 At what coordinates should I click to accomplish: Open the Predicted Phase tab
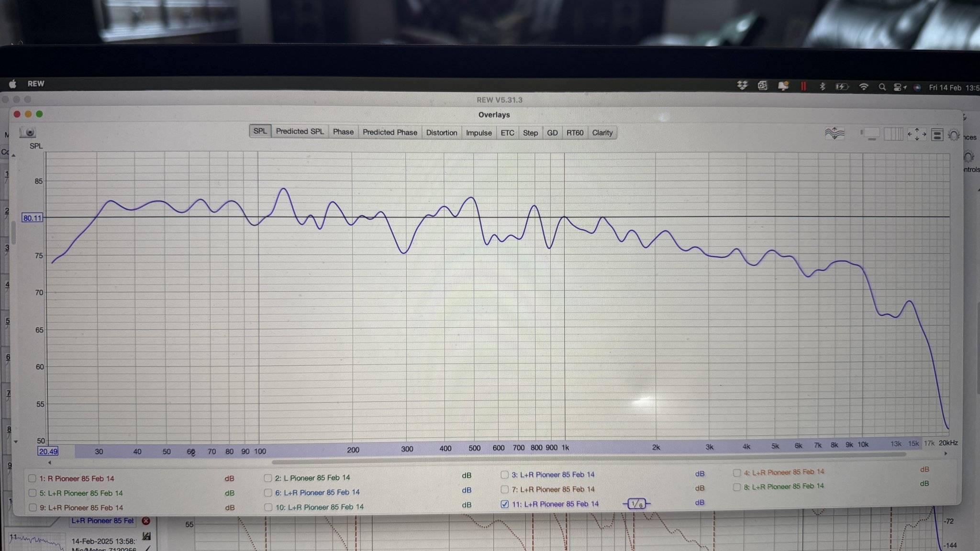click(390, 132)
